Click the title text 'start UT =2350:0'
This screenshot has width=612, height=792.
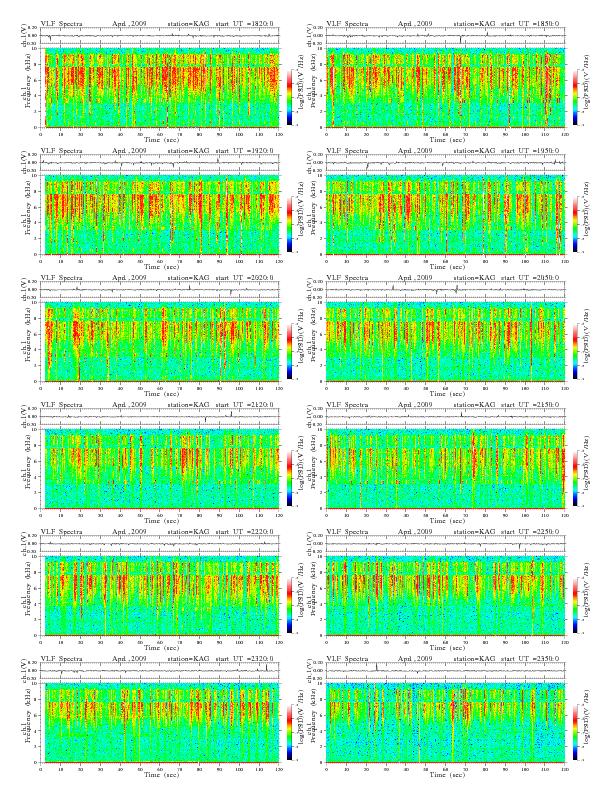(530, 659)
